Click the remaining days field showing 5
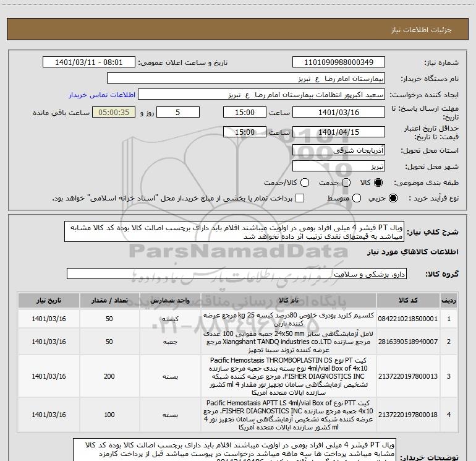Image resolution: width=476 pixels, height=461 pixels. point(178,112)
